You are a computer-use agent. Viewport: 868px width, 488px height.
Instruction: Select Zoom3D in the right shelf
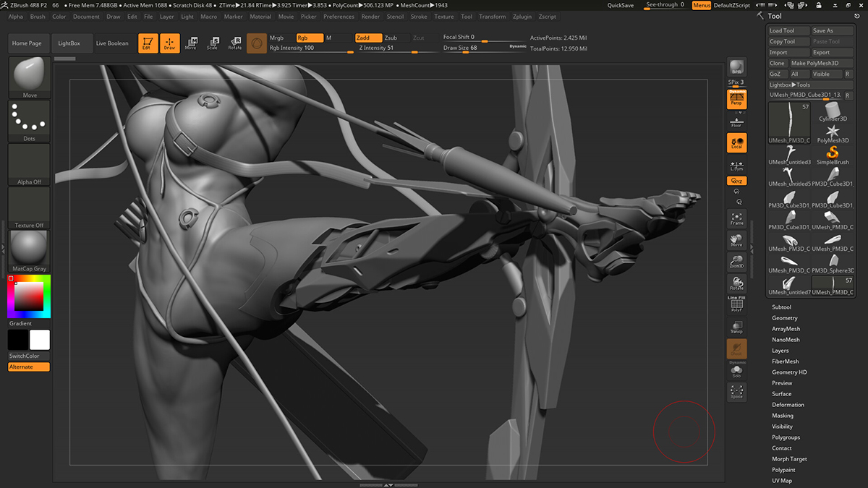pyautogui.click(x=736, y=262)
